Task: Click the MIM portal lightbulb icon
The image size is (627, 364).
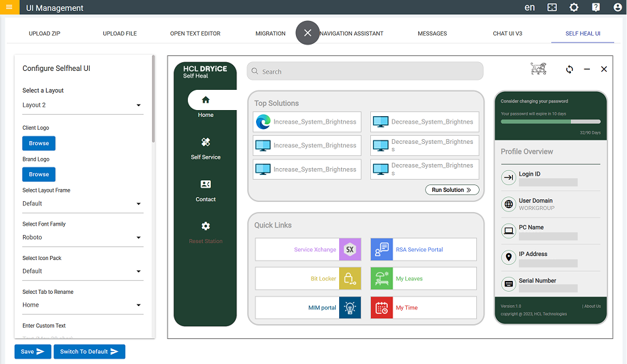Action: click(350, 308)
